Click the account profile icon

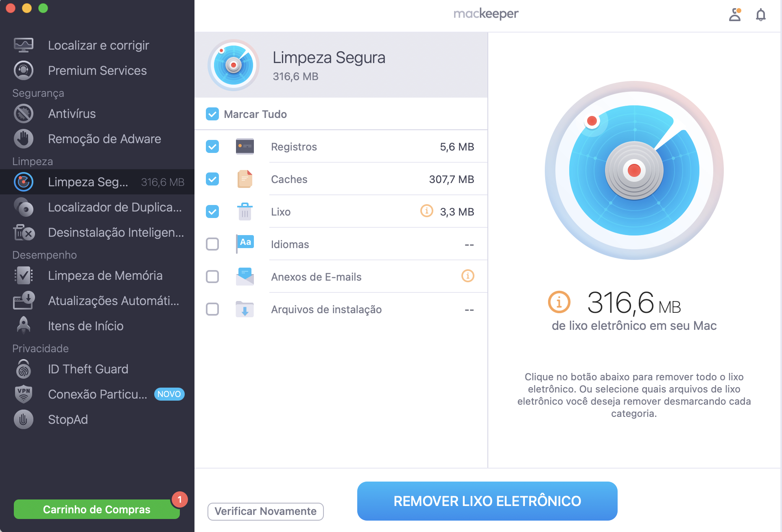[x=735, y=15]
